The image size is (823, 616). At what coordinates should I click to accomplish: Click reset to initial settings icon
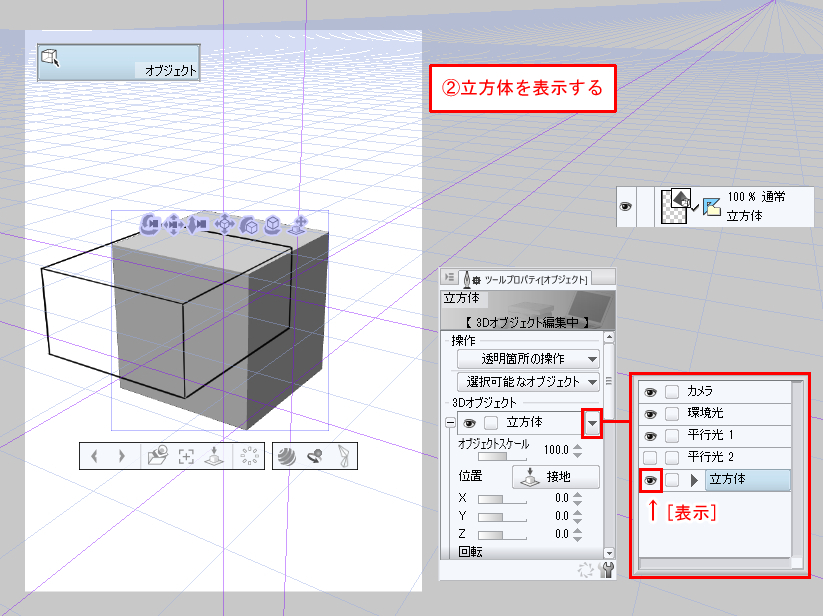[x=586, y=570]
